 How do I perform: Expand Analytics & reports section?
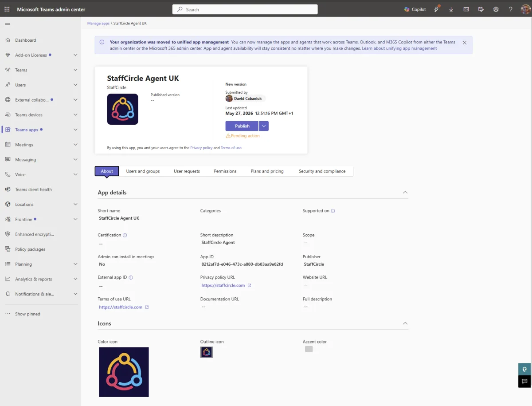click(75, 279)
